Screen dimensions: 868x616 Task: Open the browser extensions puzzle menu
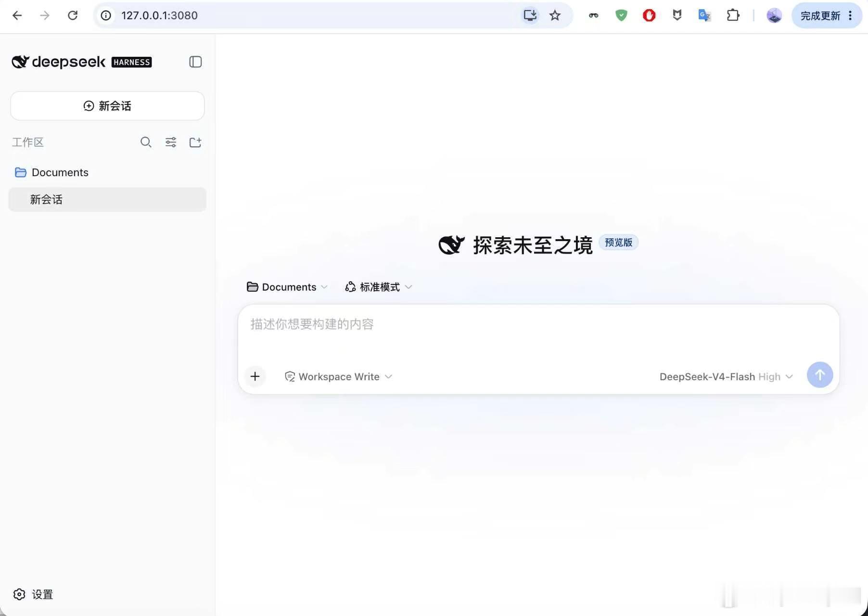coord(733,15)
